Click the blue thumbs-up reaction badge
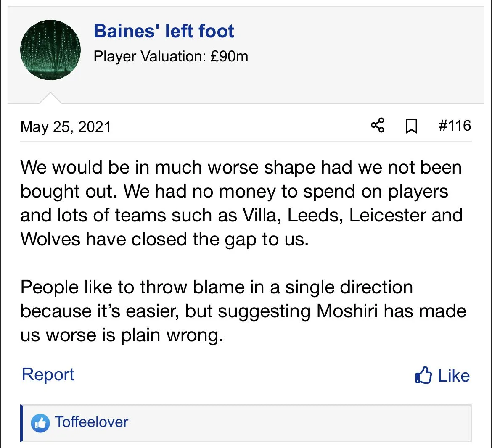This screenshot has width=492, height=448. [x=40, y=423]
